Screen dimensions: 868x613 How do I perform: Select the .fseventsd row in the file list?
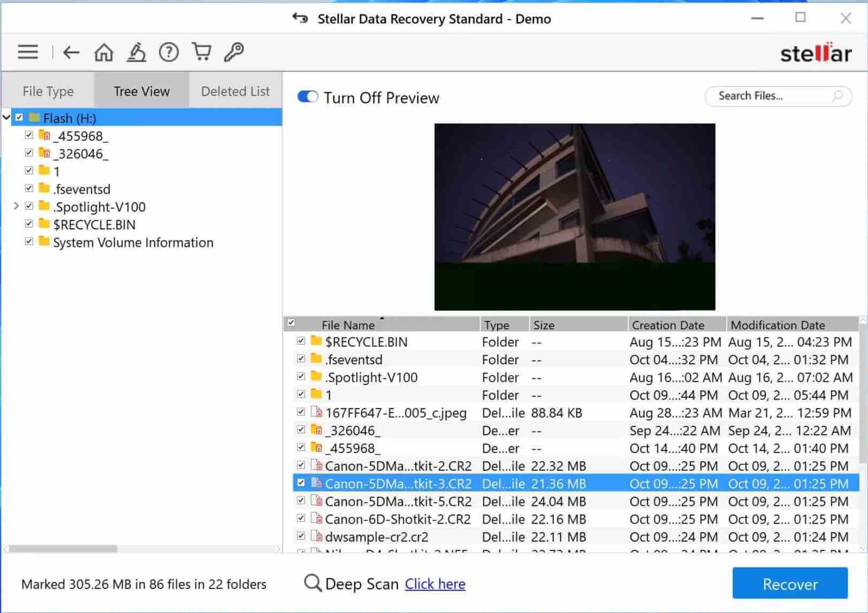pos(576,359)
